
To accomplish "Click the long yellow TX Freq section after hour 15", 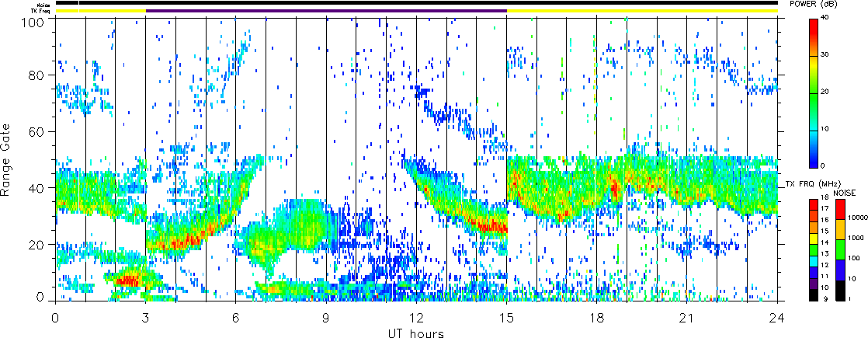I will click(x=642, y=11).
